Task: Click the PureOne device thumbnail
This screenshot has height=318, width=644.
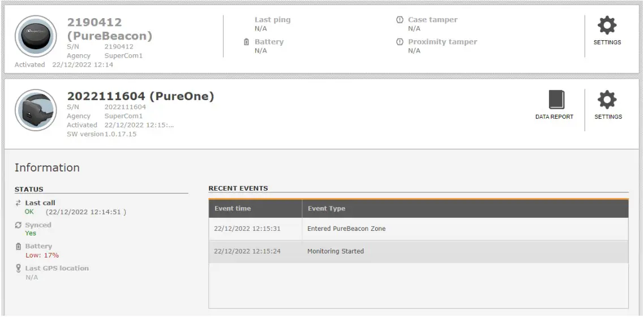Action: 36,110
